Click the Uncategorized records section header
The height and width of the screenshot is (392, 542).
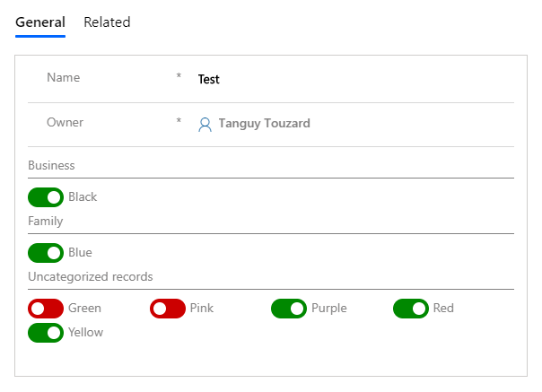(x=90, y=276)
